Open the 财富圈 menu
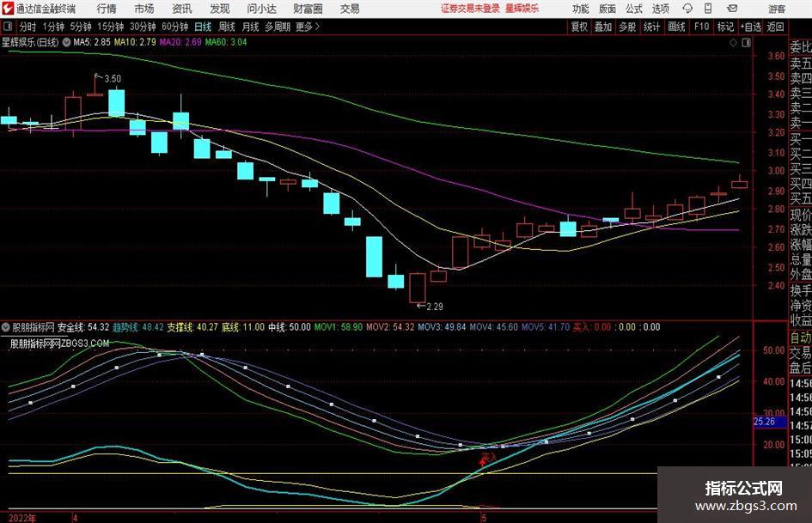 tap(308, 9)
